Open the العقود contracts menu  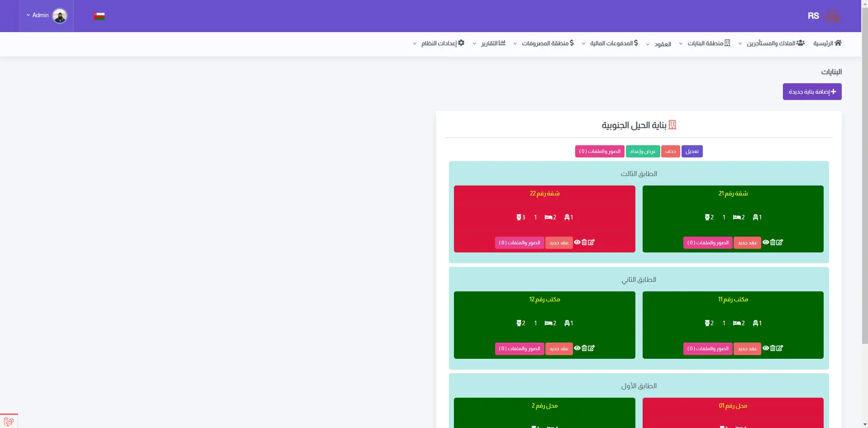tap(660, 44)
